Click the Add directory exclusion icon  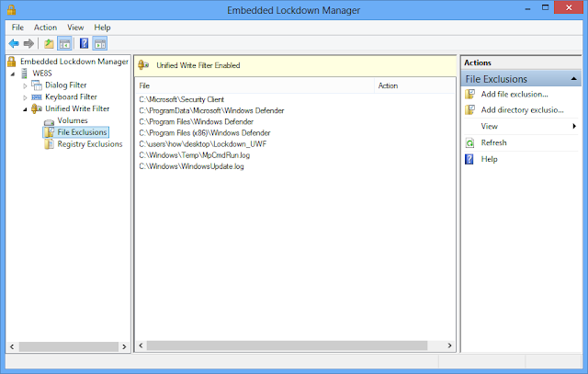(x=469, y=110)
